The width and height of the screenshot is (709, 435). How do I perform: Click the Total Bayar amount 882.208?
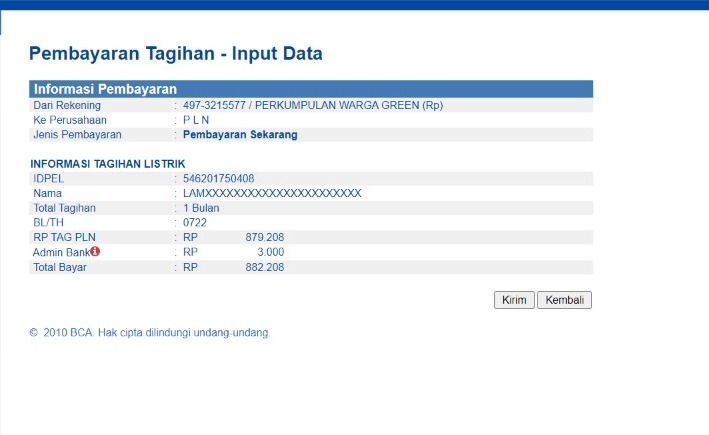pos(264,268)
